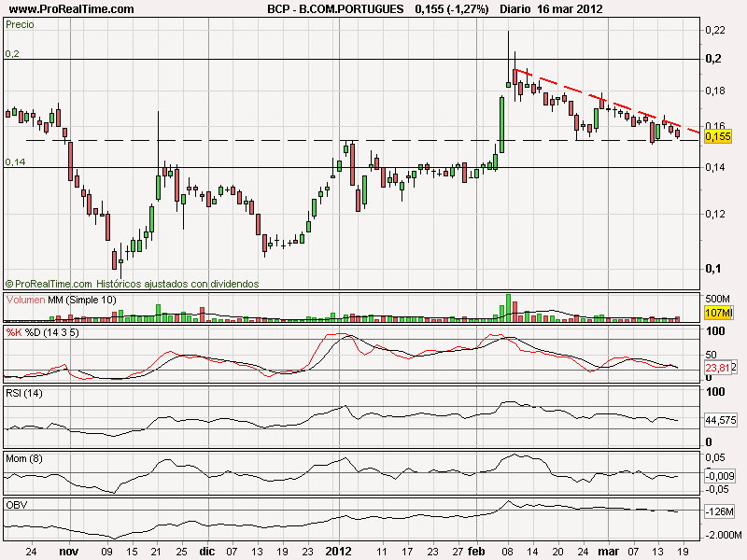Image resolution: width=747 pixels, height=560 pixels.
Task: Click the -2.000M OBV axis value
Action: point(723,535)
